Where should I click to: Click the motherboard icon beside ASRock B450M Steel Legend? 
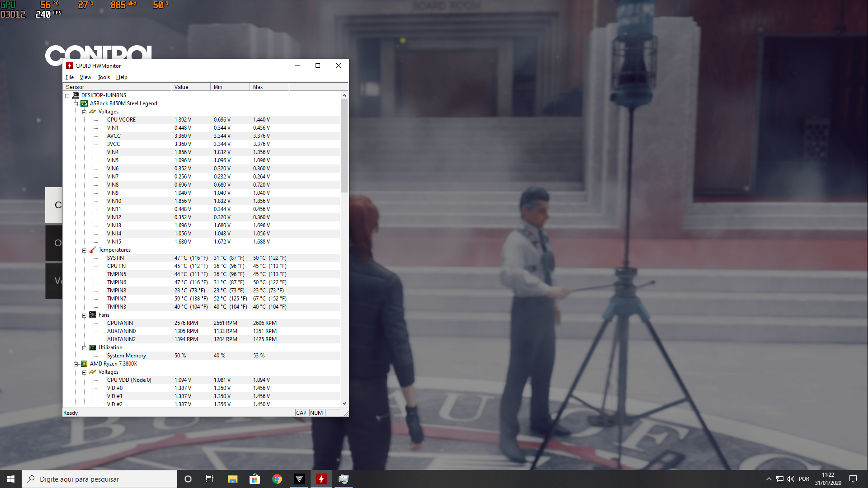coord(84,103)
